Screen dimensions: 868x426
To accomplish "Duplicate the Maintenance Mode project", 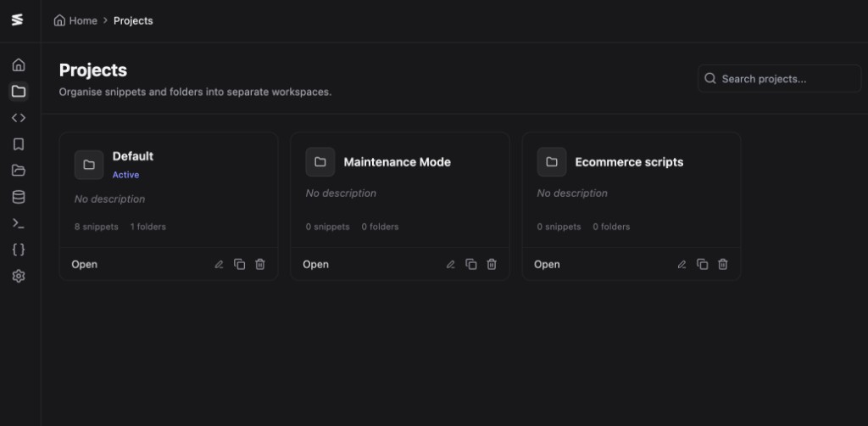I will [x=471, y=264].
